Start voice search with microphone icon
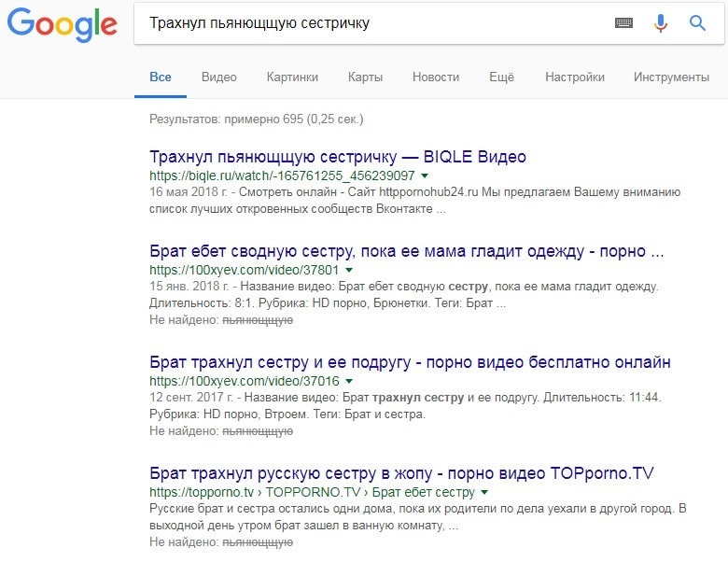Viewport: 728px width, 562px height. (x=660, y=22)
